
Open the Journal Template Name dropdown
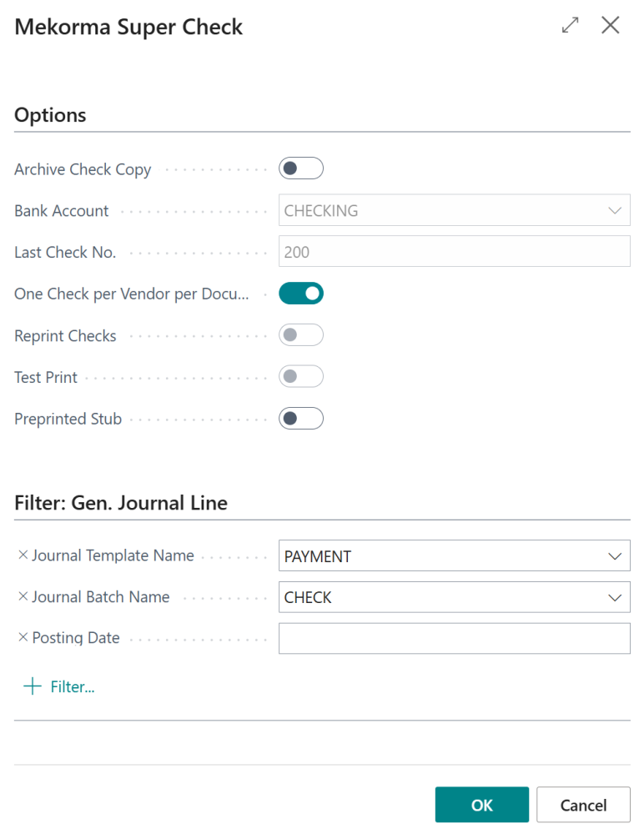point(616,555)
